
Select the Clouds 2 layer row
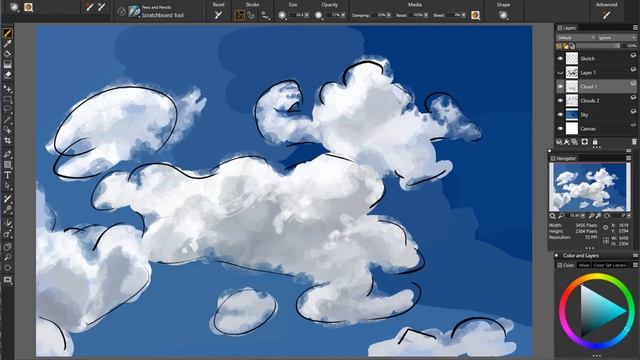tap(596, 100)
